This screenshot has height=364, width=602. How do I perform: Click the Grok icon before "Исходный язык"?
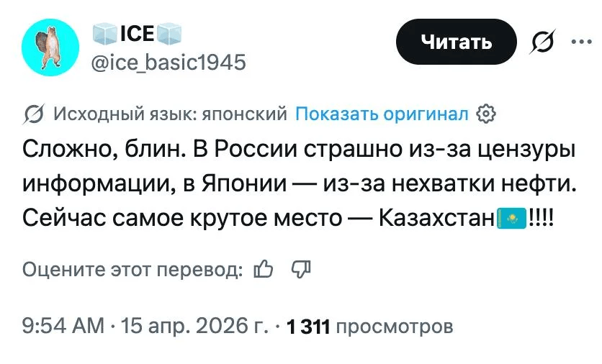tap(33, 114)
